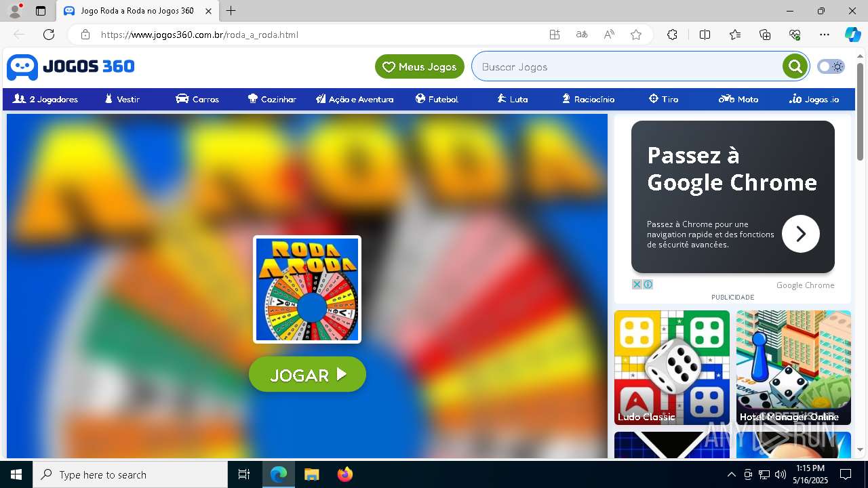Select the Jogo Roda a Roda tab
868x488 pixels.
[x=138, y=11]
